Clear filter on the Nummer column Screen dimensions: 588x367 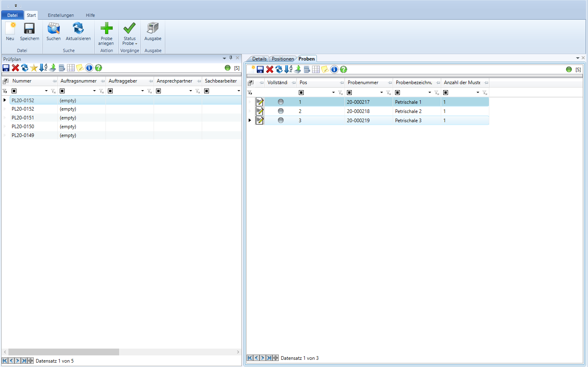click(53, 91)
